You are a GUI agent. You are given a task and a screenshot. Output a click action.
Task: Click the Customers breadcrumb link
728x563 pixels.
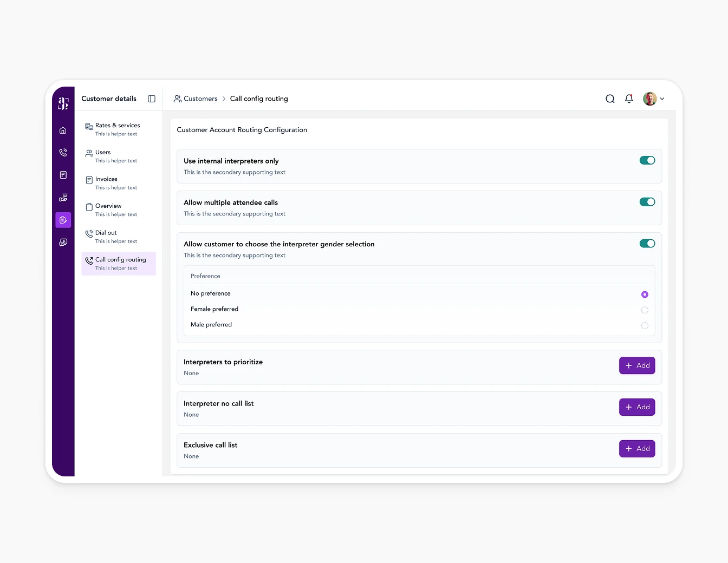200,99
